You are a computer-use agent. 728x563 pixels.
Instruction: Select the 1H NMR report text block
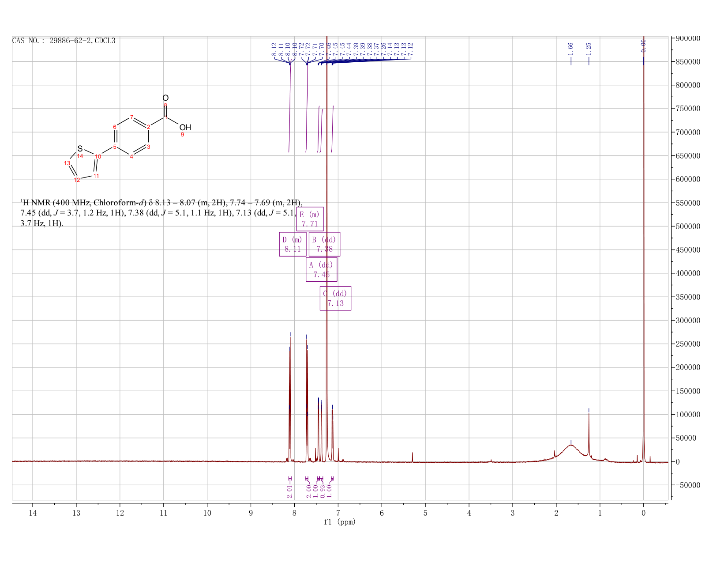click(161, 213)
